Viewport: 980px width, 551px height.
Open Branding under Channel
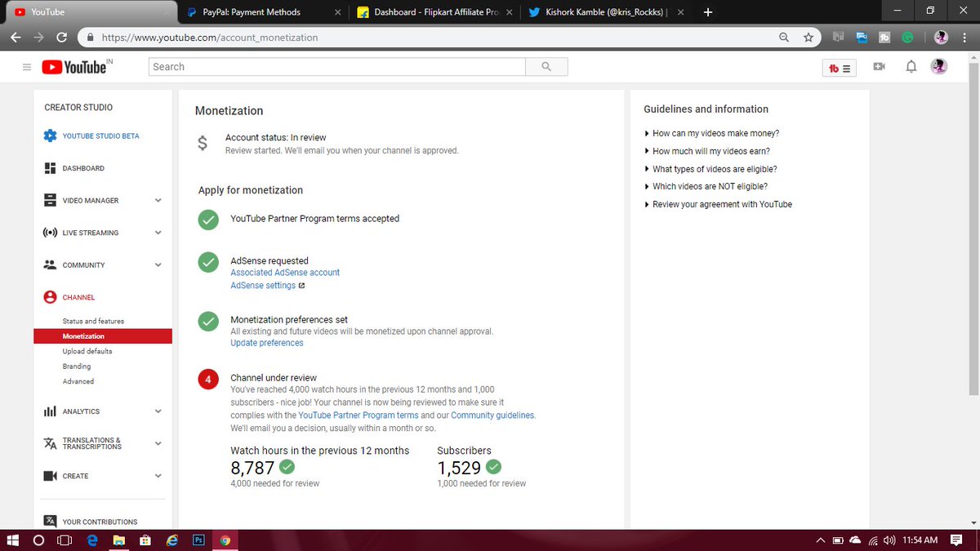point(77,367)
